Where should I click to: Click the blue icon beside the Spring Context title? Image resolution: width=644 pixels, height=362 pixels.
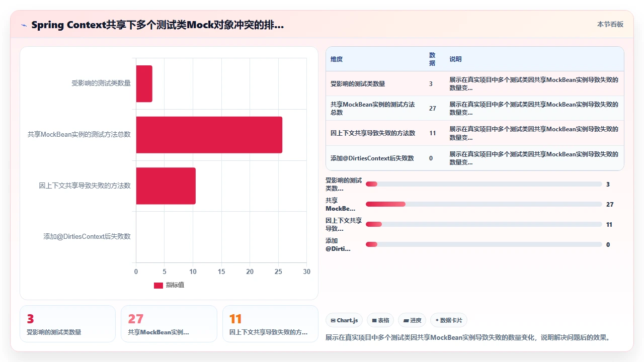(24, 25)
